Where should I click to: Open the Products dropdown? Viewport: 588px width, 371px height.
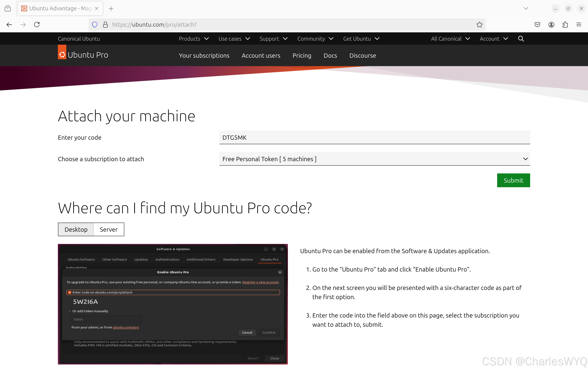click(193, 39)
